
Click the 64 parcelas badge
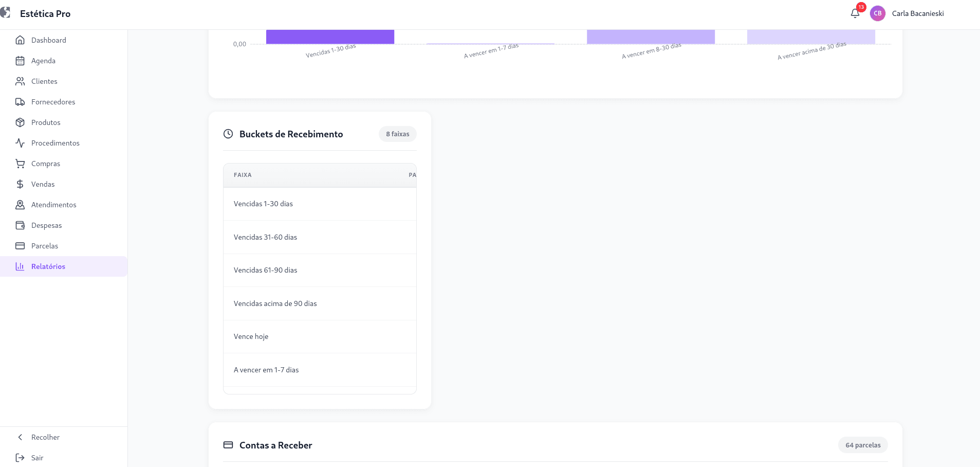coord(863,445)
